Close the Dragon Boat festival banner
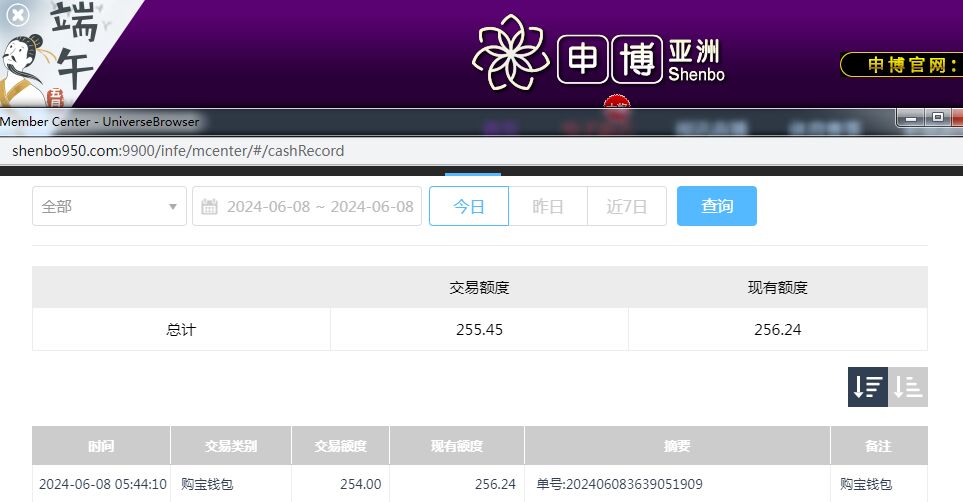The height and width of the screenshot is (502, 963). point(18,15)
